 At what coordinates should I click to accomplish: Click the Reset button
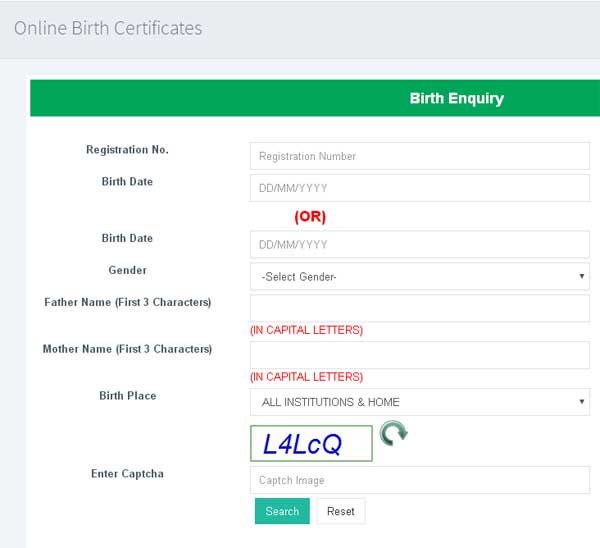pos(341,511)
